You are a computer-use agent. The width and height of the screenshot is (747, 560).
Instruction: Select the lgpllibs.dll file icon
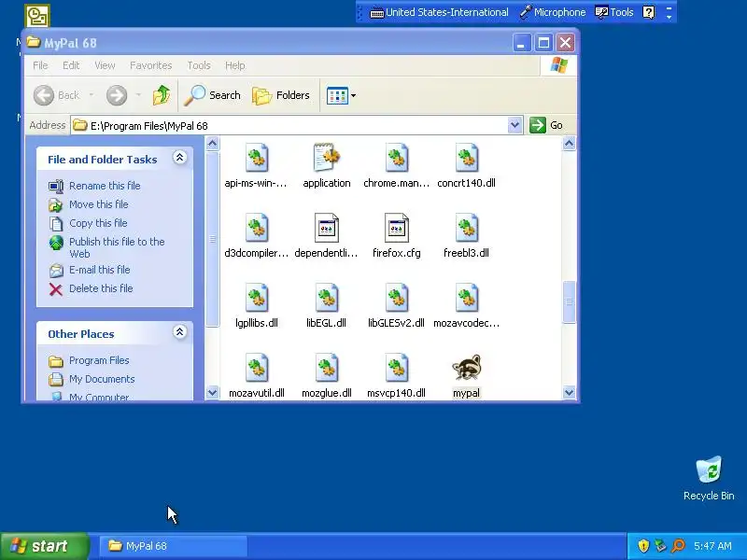(257, 298)
